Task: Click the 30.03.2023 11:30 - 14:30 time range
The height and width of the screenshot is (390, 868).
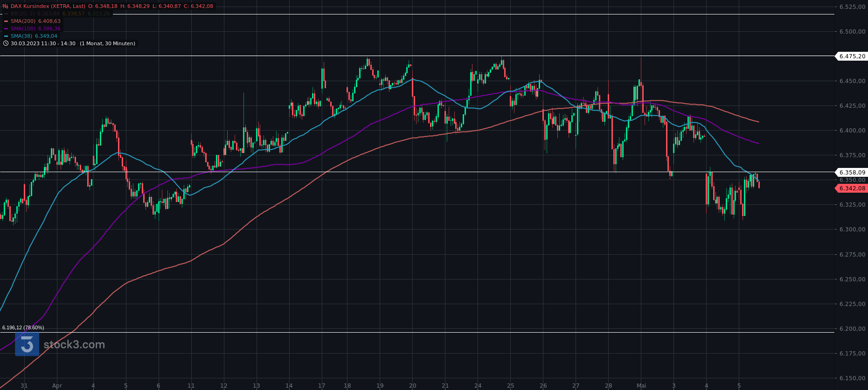Action: [43, 43]
